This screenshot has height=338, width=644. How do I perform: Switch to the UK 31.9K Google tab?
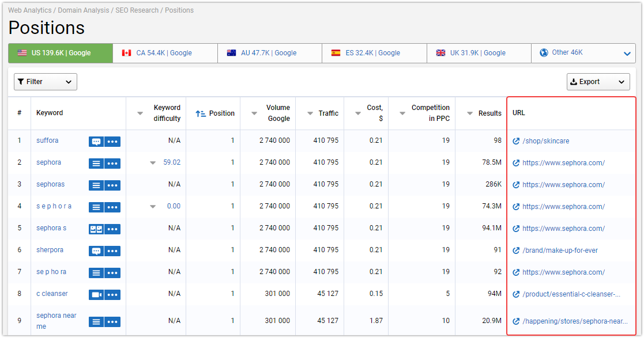[x=479, y=53]
